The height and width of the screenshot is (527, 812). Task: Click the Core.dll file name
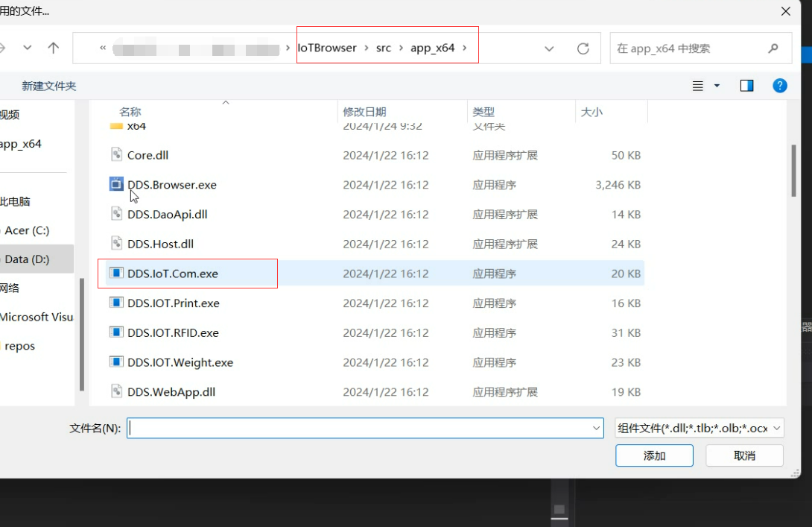[x=148, y=155]
